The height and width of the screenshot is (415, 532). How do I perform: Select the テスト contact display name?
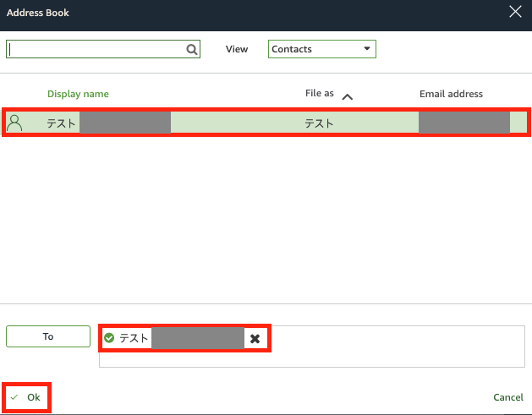61,123
